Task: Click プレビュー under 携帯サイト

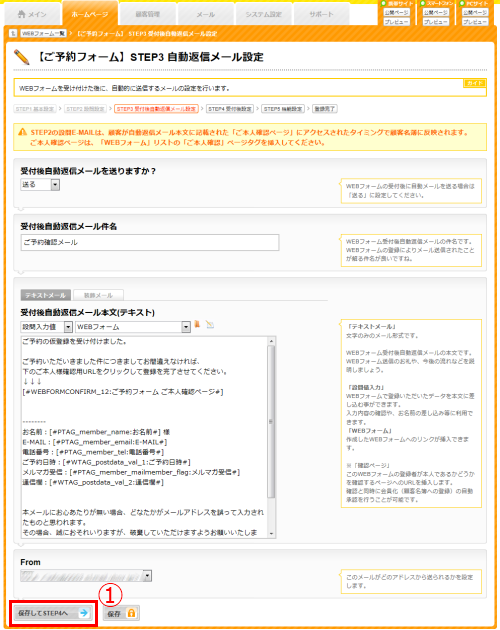Action: click(x=396, y=22)
